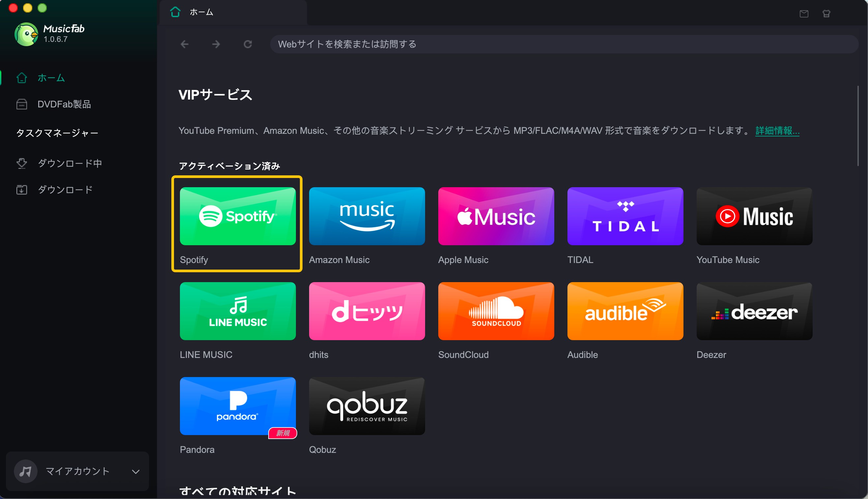Reload the page with refresh icon
Screen dimensions: 868x499
[248, 44]
